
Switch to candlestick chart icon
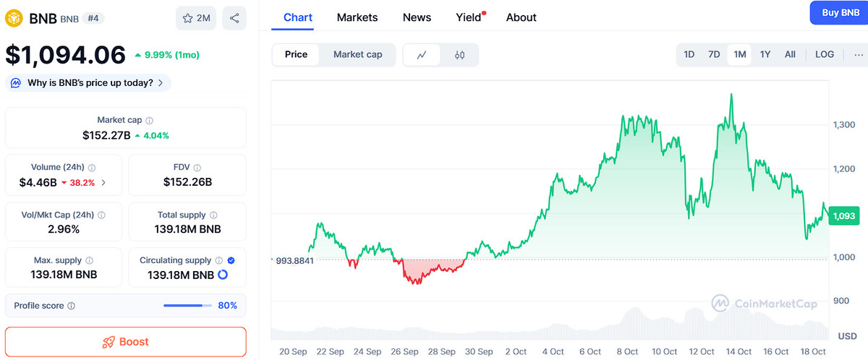click(459, 55)
